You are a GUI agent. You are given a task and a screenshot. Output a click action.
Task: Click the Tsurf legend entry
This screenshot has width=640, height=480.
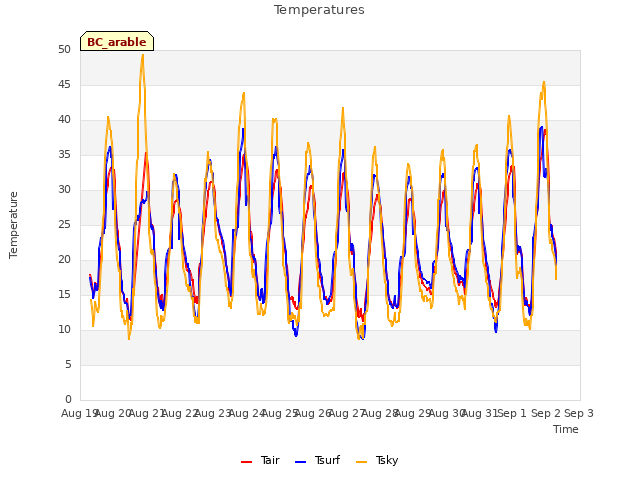(318, 461)
